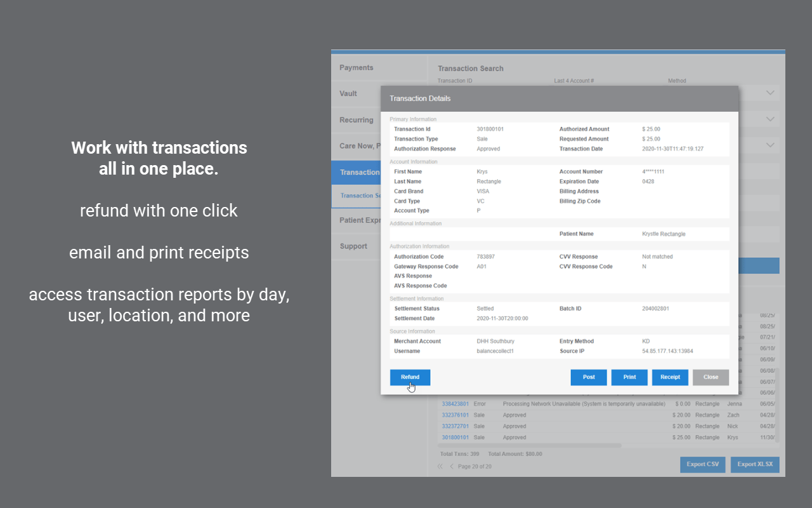Go to the Recurring sidebar section

356,120
